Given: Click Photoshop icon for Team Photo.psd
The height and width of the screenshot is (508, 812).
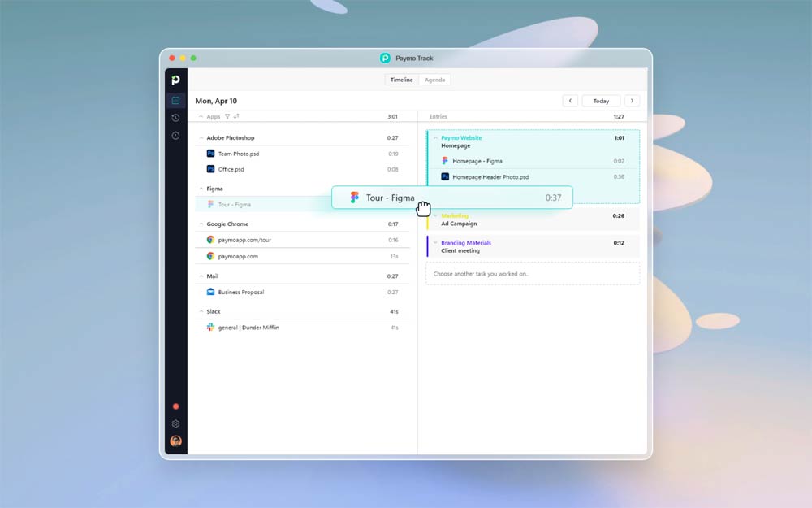Looking at the screenshot, I should click(210, 154).
